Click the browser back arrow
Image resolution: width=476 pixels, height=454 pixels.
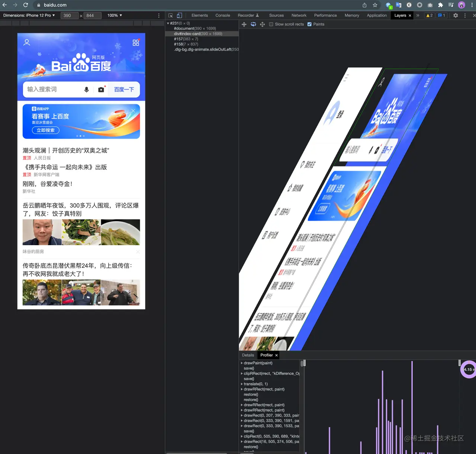point(5,5)
